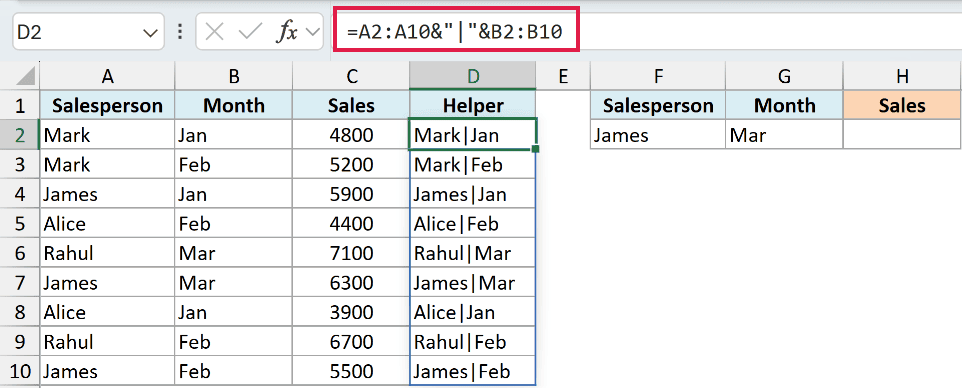Click the Sales header in column C

pyautogui.click(x=352, y=106)
